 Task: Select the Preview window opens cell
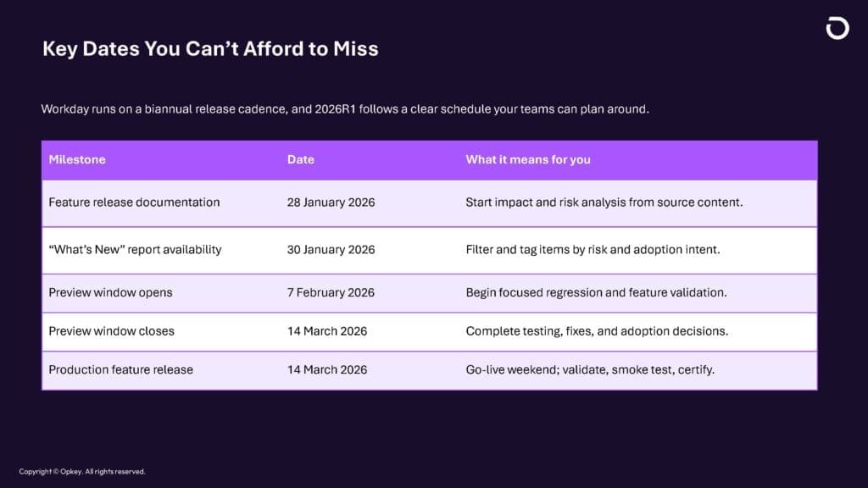pos(110,292)
